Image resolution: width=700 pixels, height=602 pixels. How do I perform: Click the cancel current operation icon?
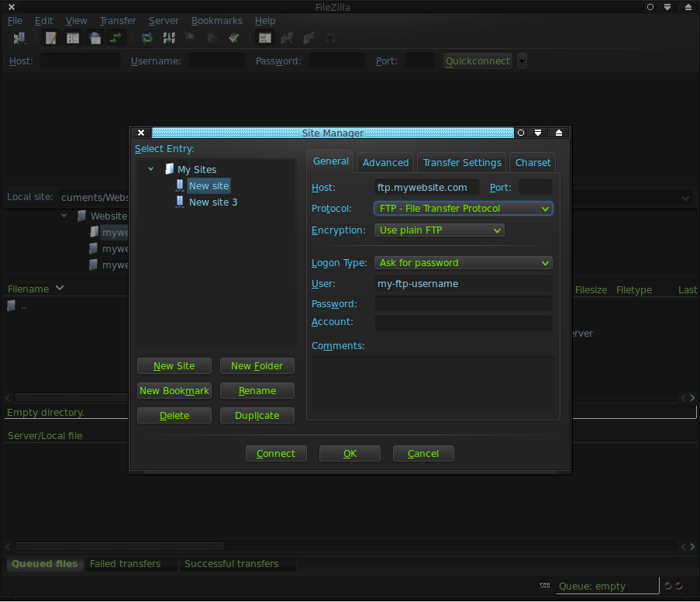[190, 38]
